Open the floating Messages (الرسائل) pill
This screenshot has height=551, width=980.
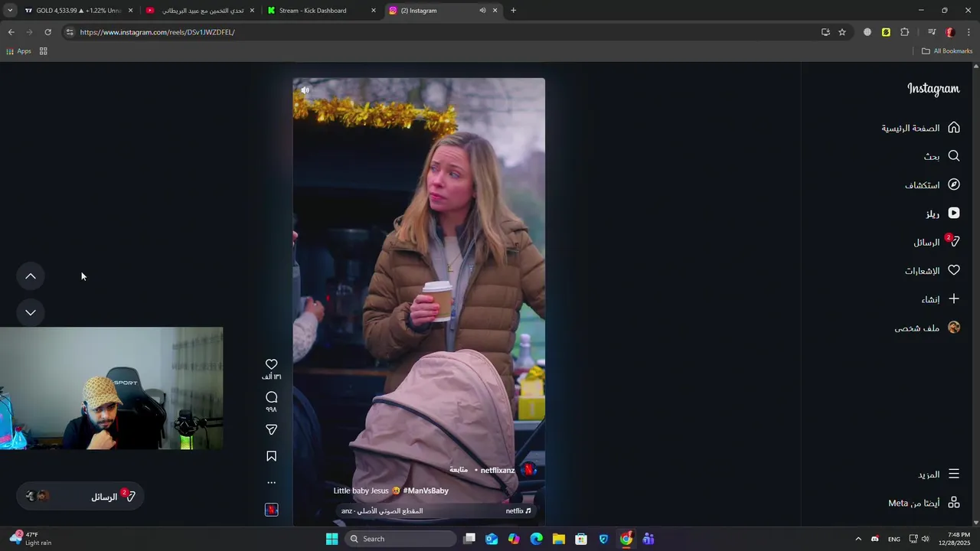(x=80, y=497)
